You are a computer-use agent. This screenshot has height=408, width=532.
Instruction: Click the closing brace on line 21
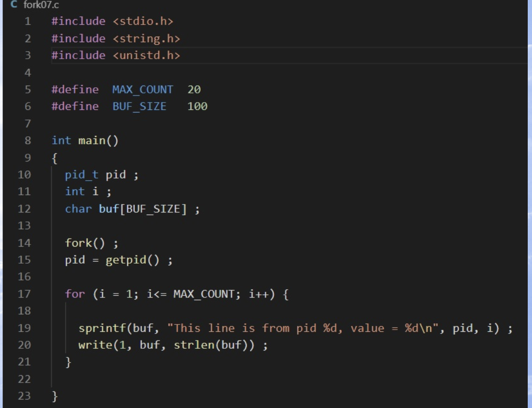click(x=68, y=362)
